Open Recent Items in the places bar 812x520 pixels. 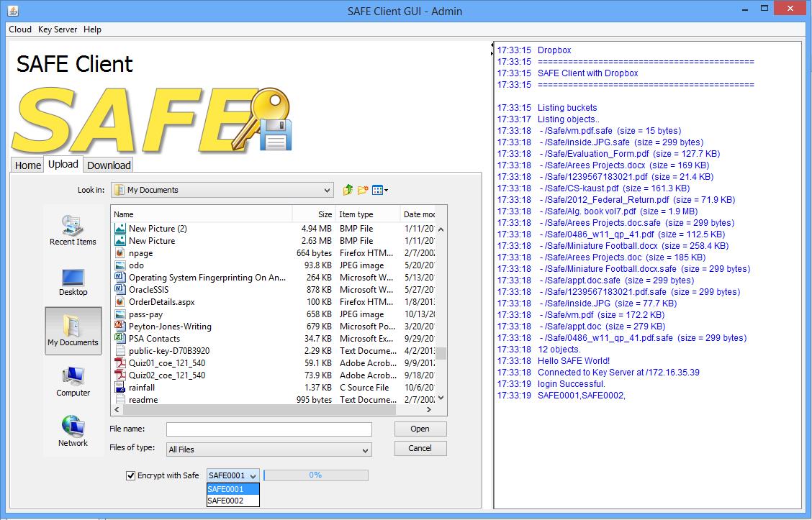tap(73, 229)
